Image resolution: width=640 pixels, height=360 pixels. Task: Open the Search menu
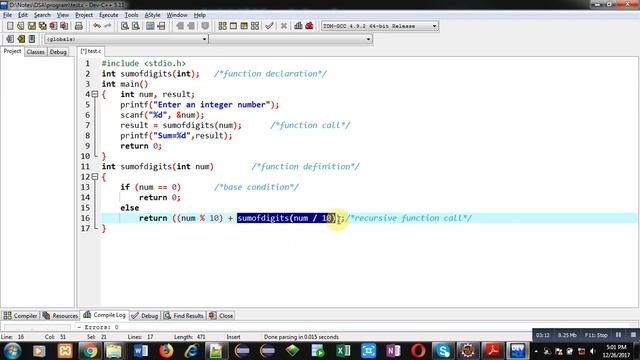point(42,15)
